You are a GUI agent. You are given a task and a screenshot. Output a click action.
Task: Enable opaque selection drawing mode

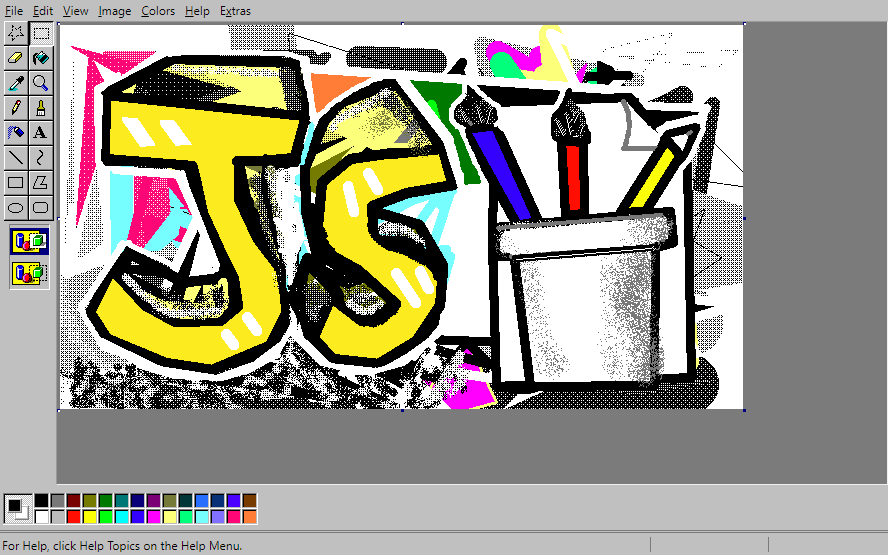pyautogui.click(x=29, y=241)
